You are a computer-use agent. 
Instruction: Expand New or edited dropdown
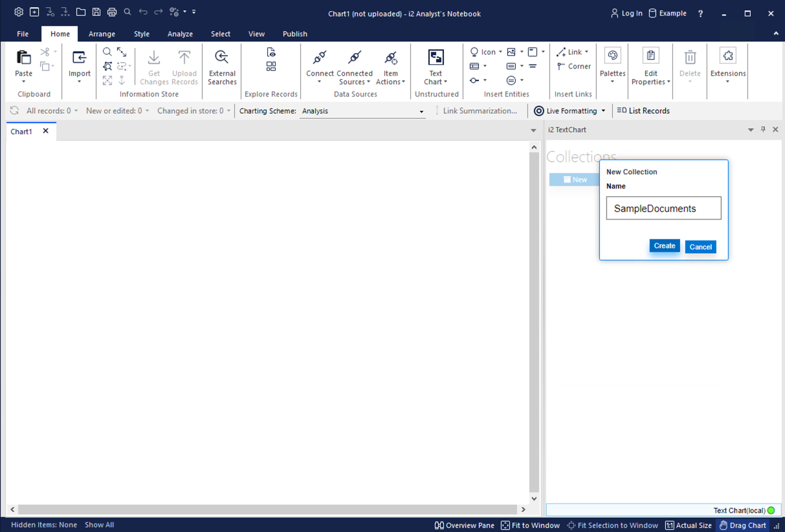coord(147,111)
